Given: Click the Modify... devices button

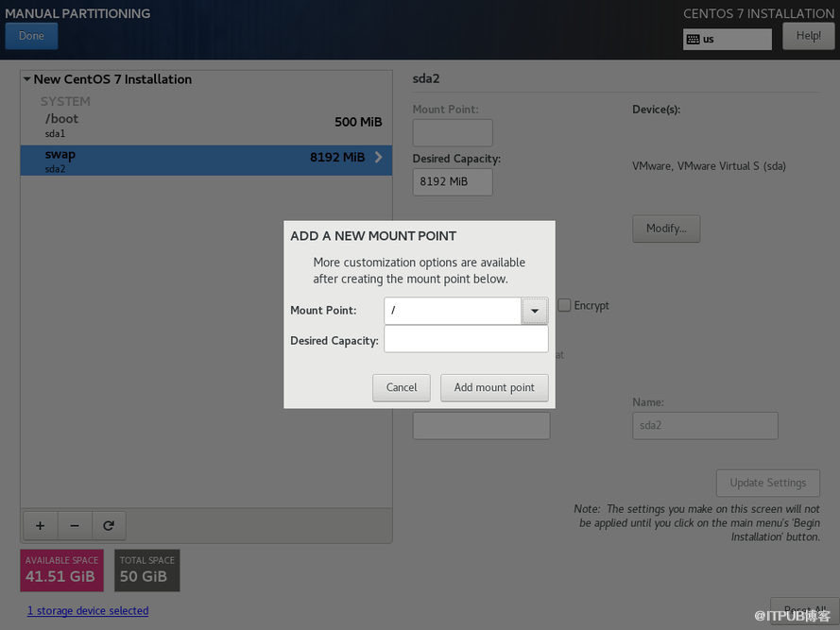Looking at the screenshot, I should pyautogui.click(x=665, y=229).
